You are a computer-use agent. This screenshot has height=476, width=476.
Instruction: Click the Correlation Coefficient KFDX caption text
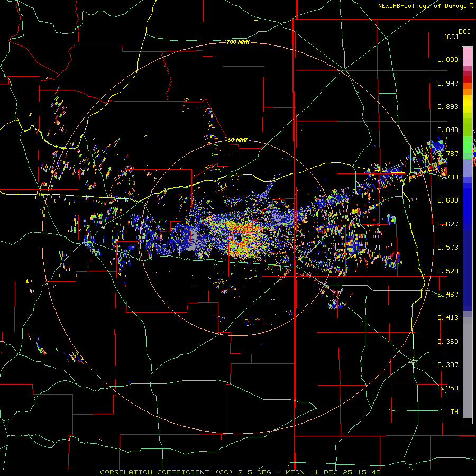point(240,472)
